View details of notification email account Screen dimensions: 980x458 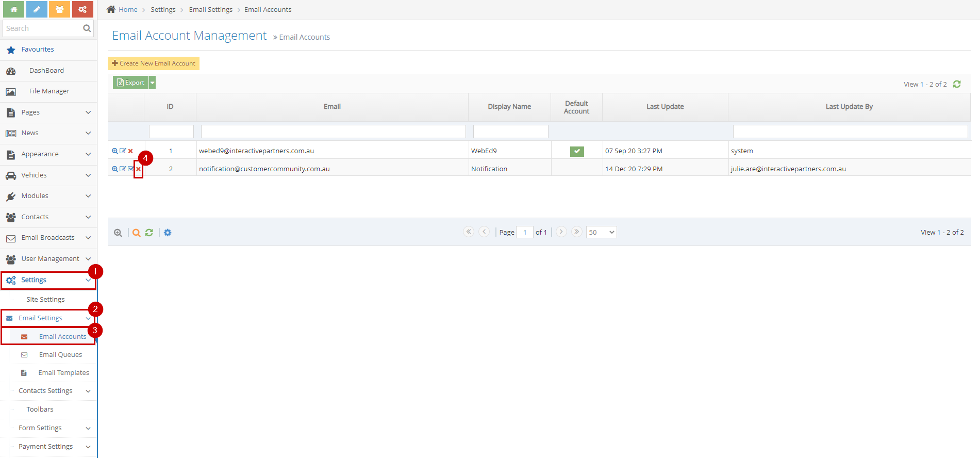point(115,169)
